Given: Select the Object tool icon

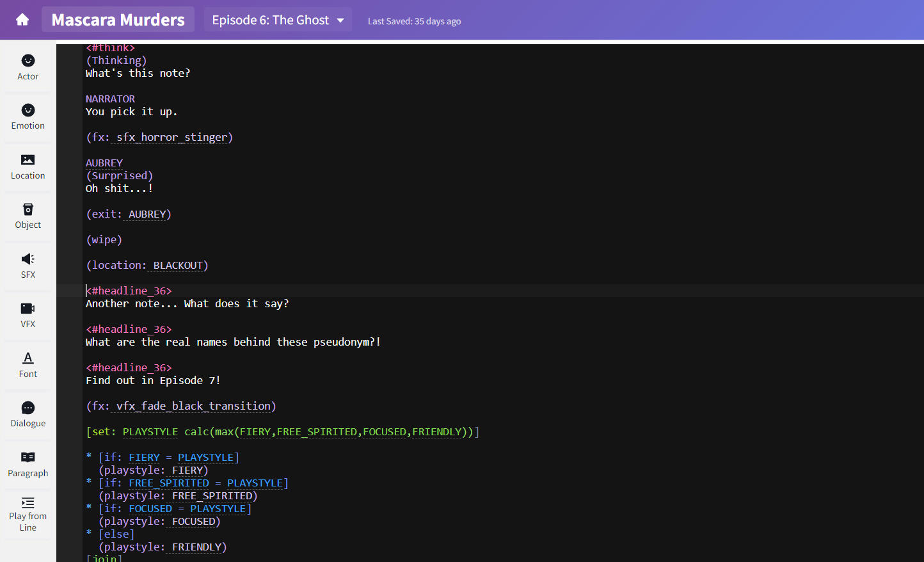Looking at the screenshot, I should coord(28,216).
